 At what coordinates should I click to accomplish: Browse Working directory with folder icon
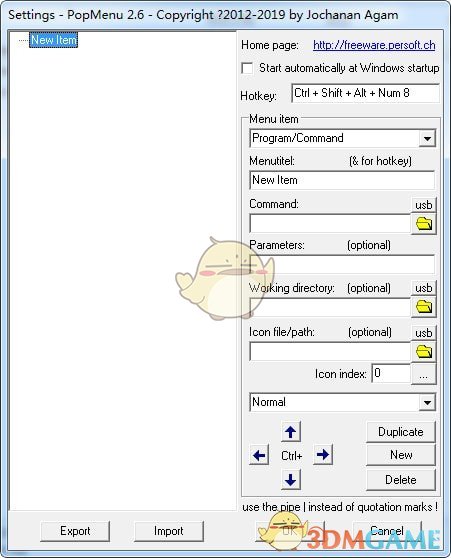pyautogui.click(x=424, y=307)
